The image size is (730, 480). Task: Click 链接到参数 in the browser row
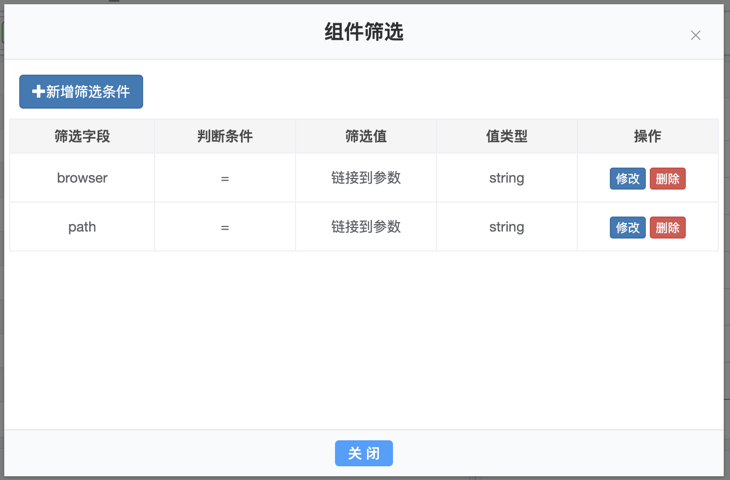click(366, 178)
